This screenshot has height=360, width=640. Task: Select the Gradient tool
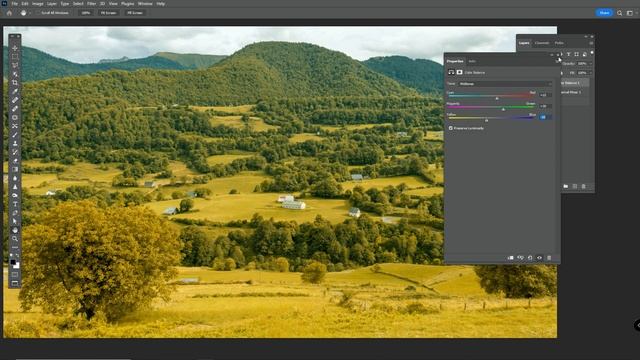[15, 169]
